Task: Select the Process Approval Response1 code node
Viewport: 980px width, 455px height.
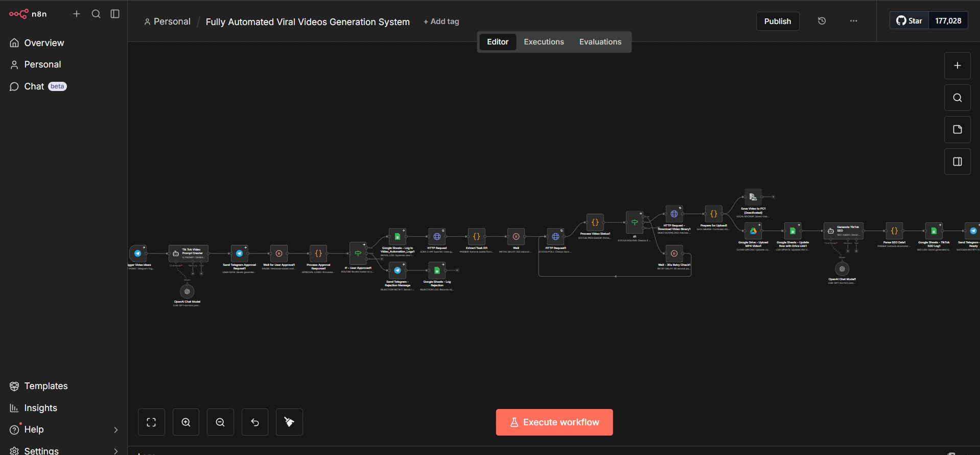Action: point(318,254)
